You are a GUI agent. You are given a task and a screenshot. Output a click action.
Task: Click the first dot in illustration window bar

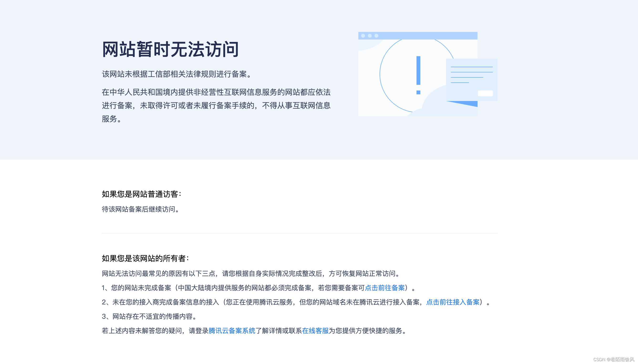point(363,36)
